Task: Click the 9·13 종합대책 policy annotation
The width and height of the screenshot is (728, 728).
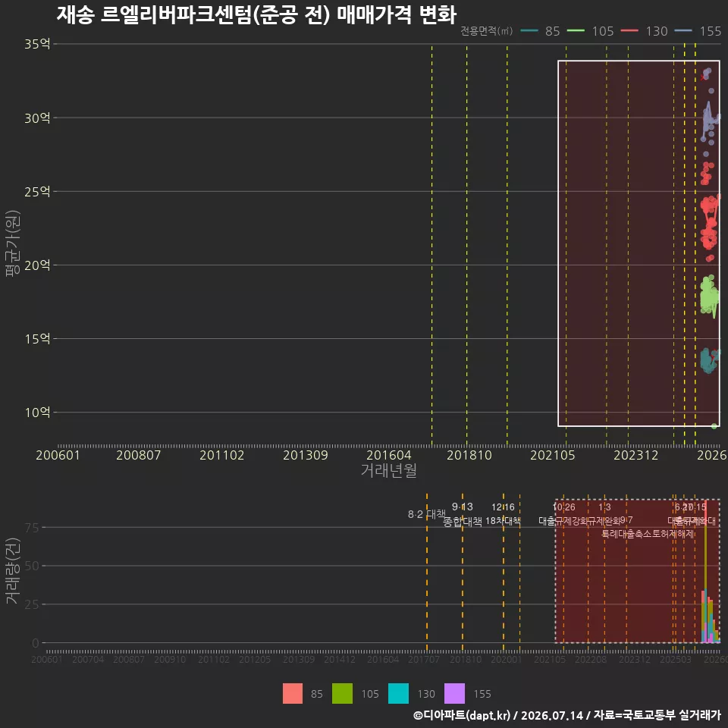Action: 463,514
